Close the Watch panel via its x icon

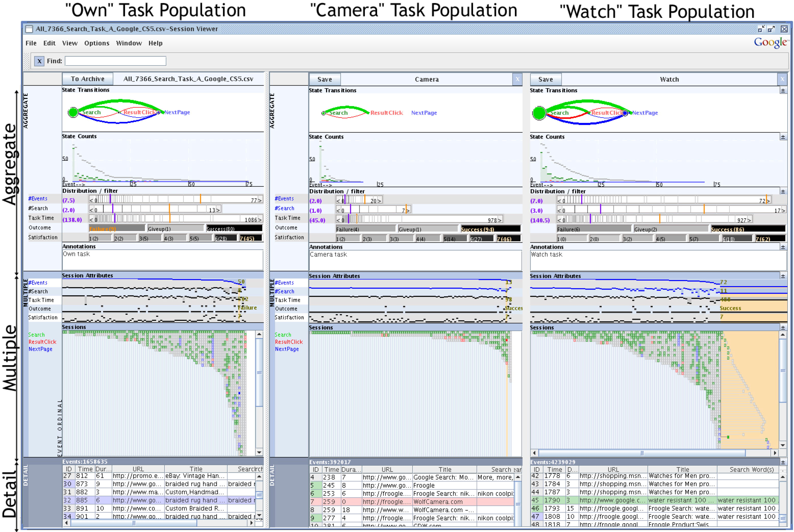pos(782,79)
